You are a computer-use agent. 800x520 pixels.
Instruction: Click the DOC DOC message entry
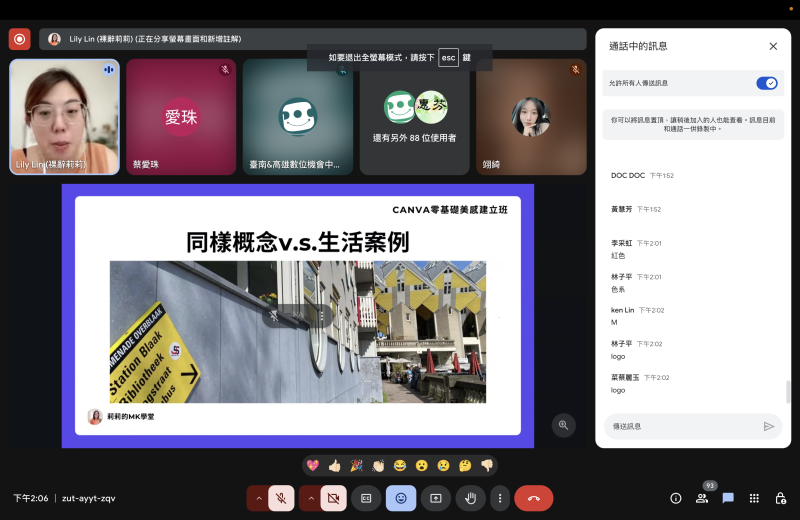pyautogui.click(x=642, y=176)
